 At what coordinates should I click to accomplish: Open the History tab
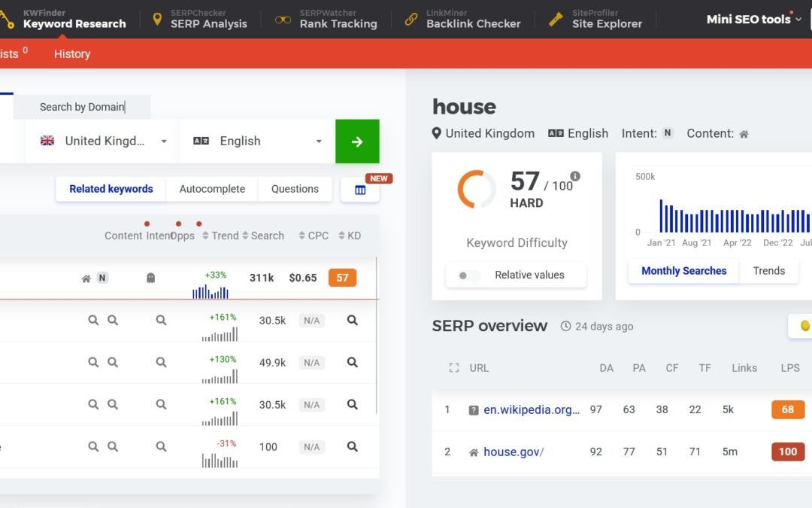[71, 53]
